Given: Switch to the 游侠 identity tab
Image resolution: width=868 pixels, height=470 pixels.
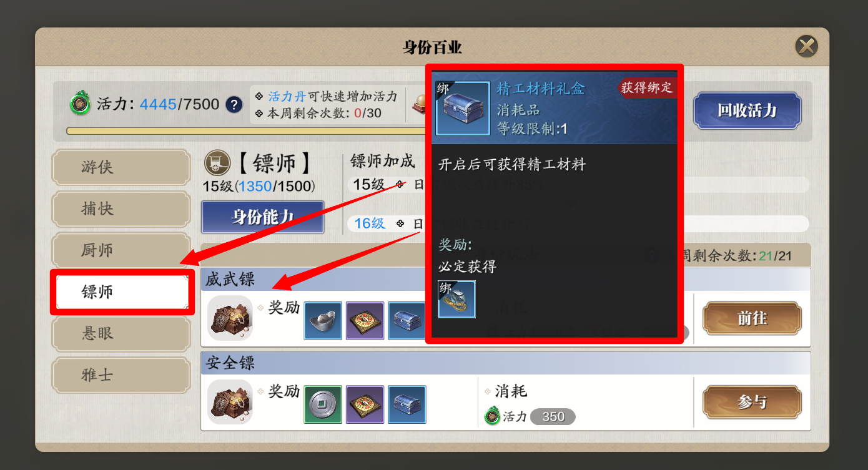Looking at the screenshot, I should tap(121, 167).
